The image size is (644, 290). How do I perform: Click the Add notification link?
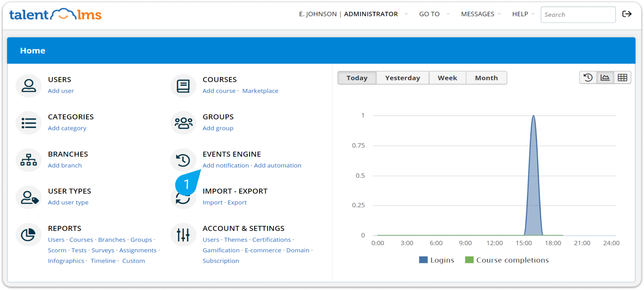[226, 165]
